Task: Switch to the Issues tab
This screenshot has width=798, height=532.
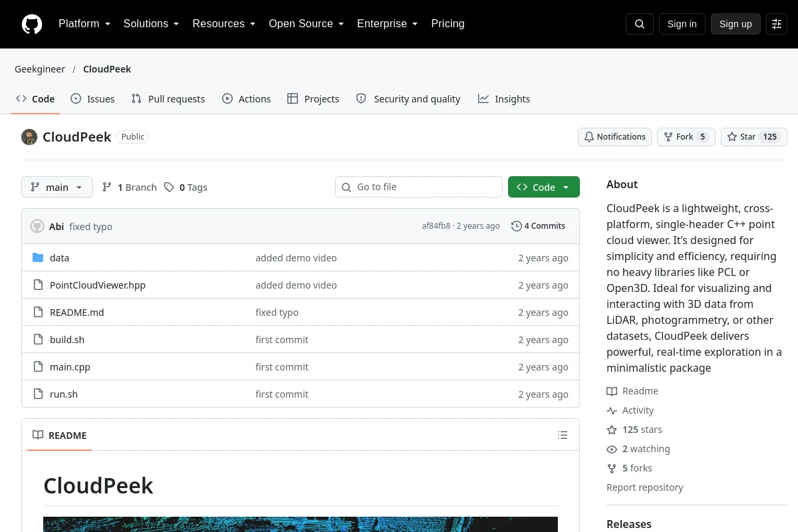Action: coord(92,98)
